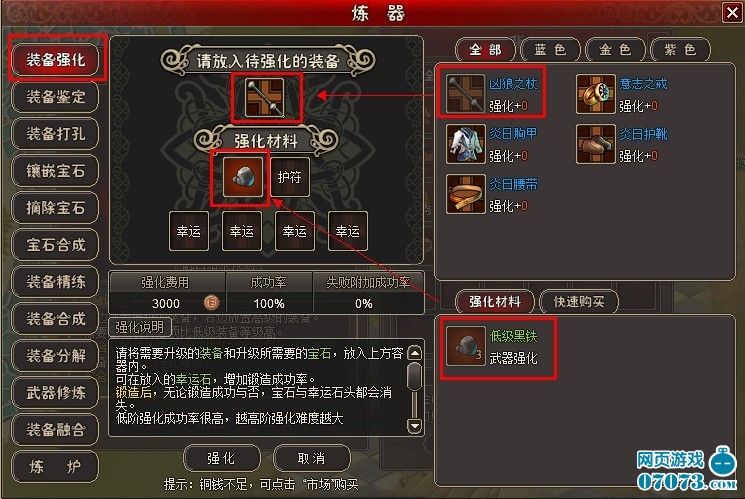Click the 取消 cancel button
Screen dimensions: 745x499
(311, 458)
